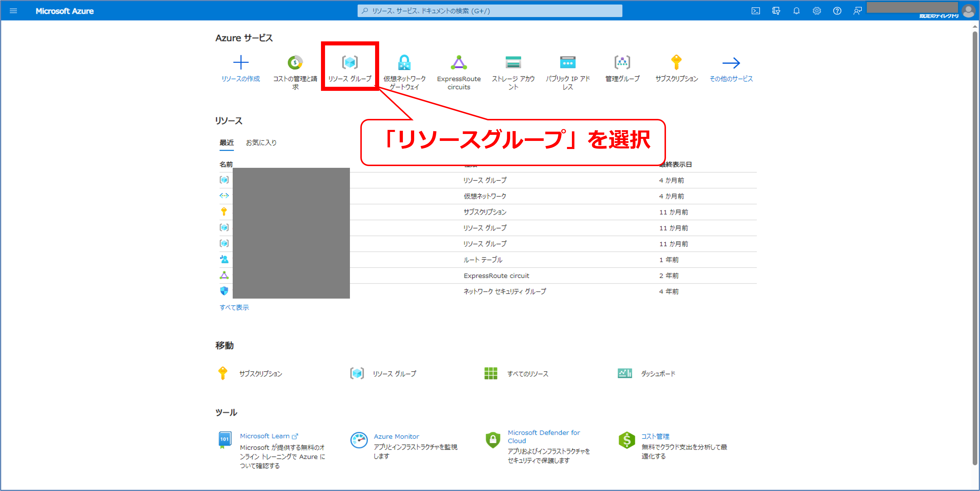The height and width of the screenshot is (491, 980).
Task: Open Virtual Network Gateway (仮想ネットワーク ゲートウェイ) icon
Action: coord(404,63)
